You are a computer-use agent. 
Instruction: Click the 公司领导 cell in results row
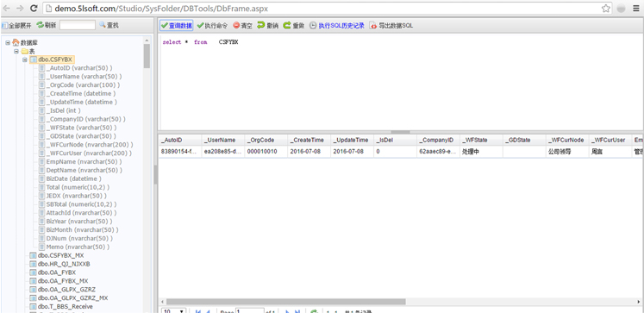[567, 151]
